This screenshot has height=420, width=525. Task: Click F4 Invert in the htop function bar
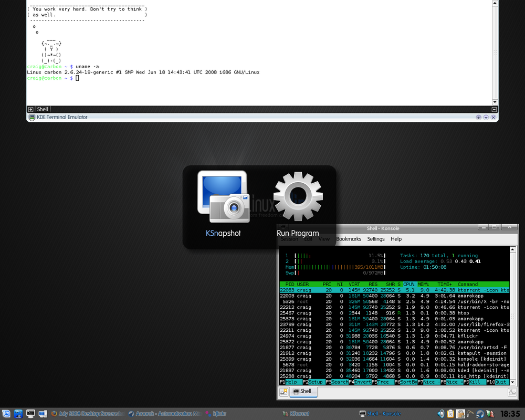click(360, 382)
